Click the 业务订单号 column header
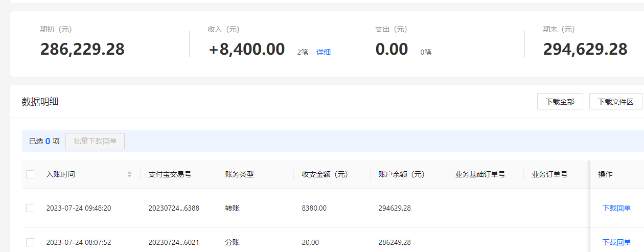Screen dimensions: 644x252 coord(549,174)
